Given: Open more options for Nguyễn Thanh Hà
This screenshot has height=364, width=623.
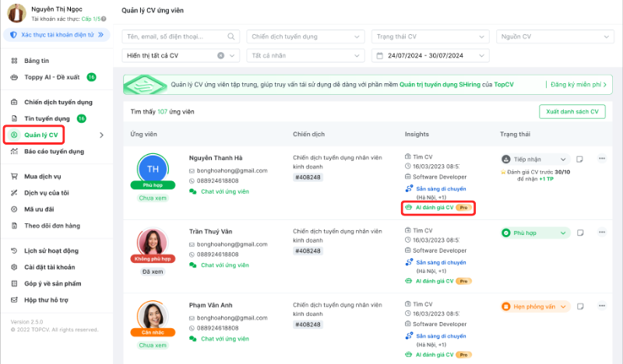Looking at the screenshot, I should click(x=602, y=159).
